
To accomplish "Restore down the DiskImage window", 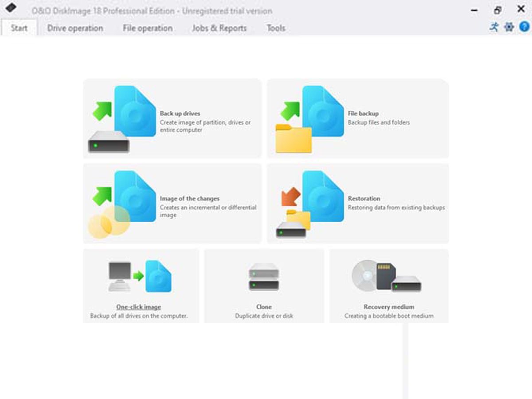I will coord(498,10).
